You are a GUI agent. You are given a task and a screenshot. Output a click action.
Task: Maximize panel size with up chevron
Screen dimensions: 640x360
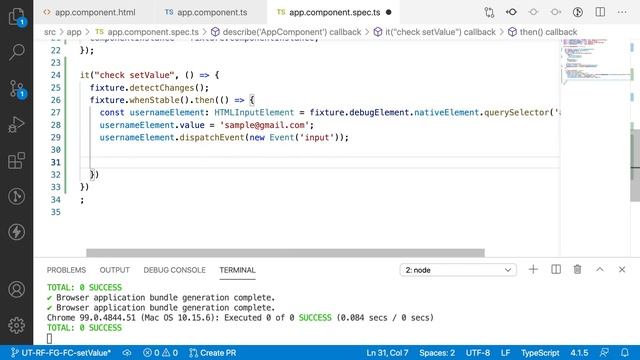600,269
